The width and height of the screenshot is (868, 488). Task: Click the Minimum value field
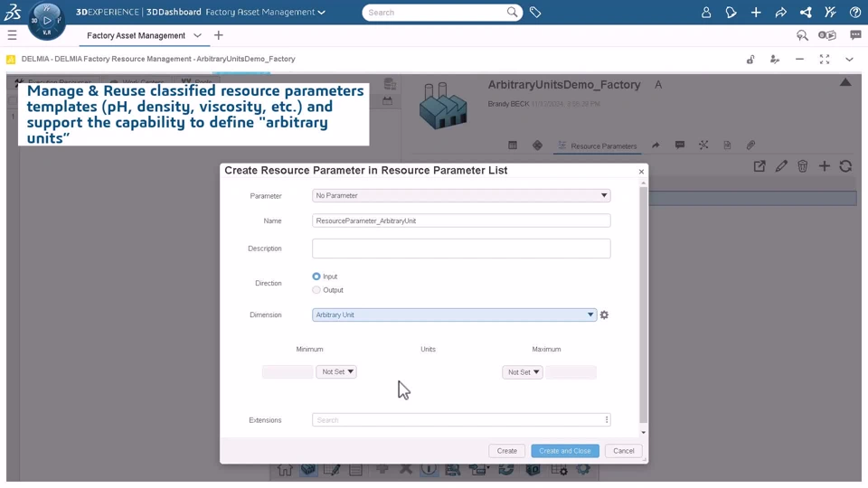pos(288,371)
